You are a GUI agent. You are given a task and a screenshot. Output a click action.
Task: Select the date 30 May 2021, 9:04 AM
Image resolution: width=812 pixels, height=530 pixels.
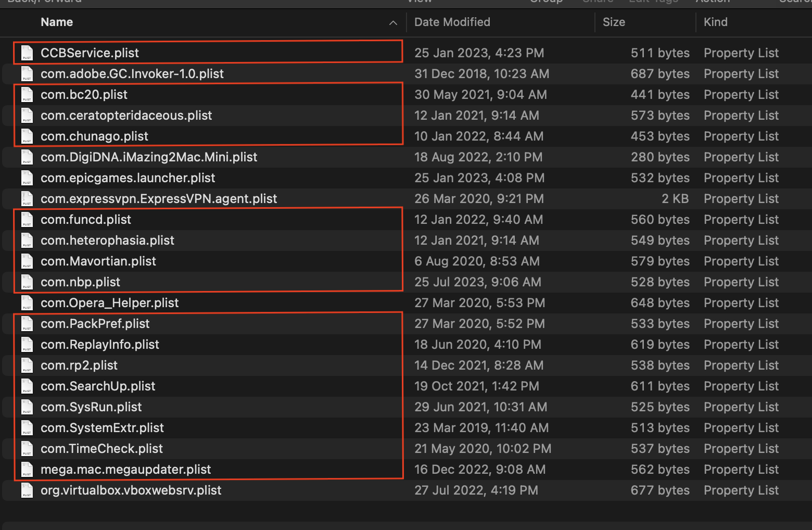(480, 94)
